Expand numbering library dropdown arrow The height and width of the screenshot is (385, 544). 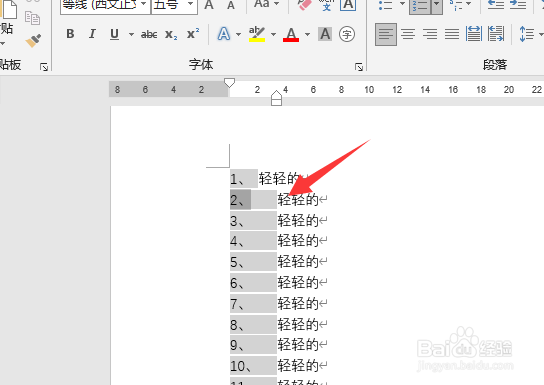437,6
